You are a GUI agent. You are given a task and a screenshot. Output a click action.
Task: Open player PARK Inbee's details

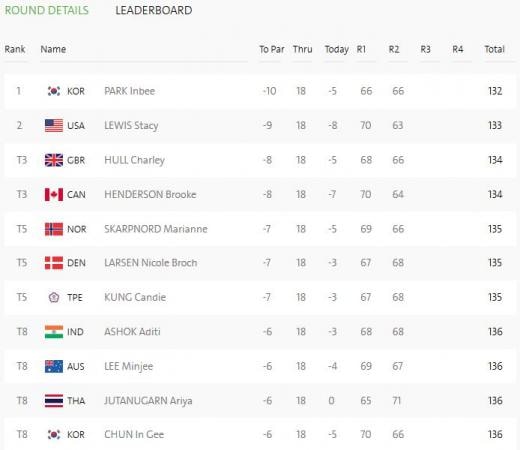coord(130,91)
